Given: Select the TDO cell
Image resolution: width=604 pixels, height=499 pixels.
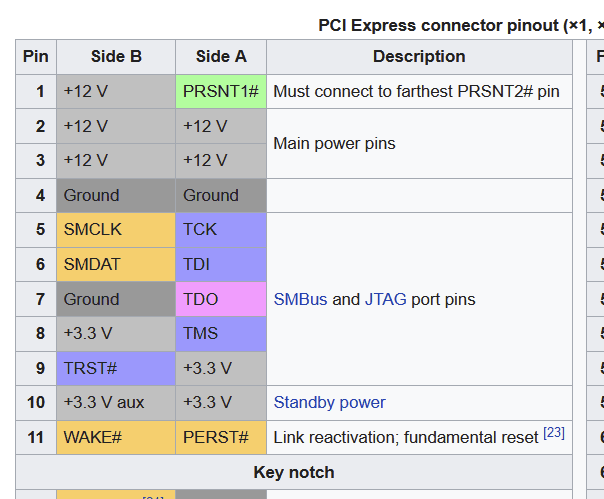Looking at the screenshot, I should [x=221, y=299].
